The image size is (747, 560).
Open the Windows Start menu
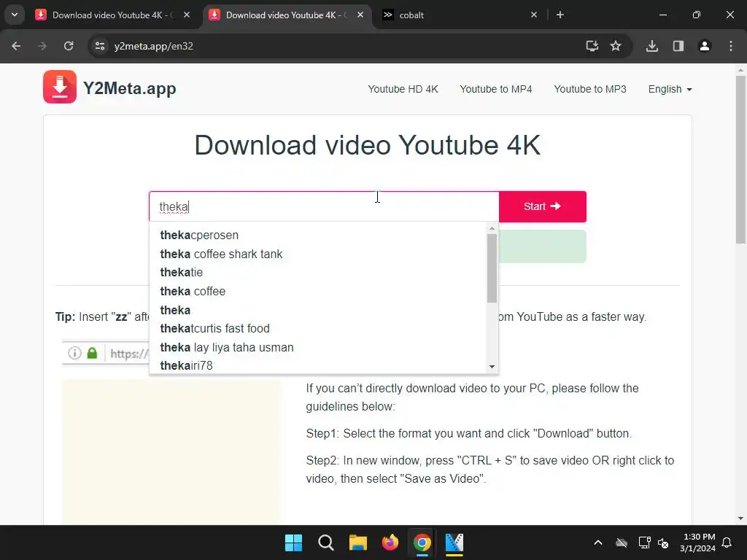point(293,542)
